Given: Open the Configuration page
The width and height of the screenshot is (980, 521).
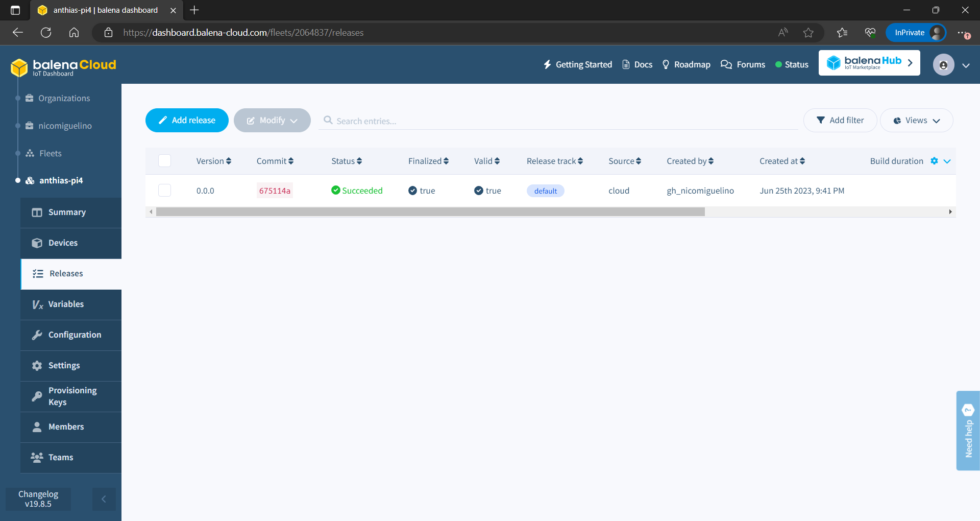Looking at the screenshot, I should [71, 335].
